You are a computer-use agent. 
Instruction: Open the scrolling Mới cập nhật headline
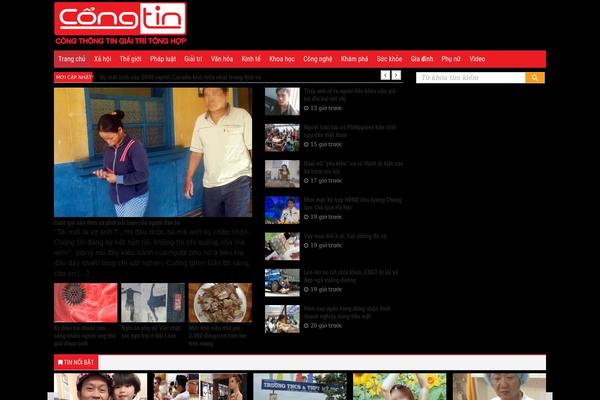point(180,77)
